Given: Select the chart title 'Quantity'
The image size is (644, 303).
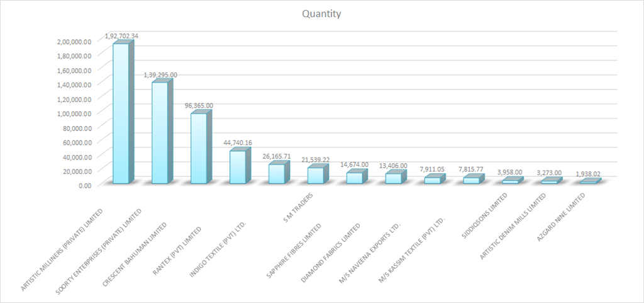Looking at the screenshot, I should click(x=321, y=14).
